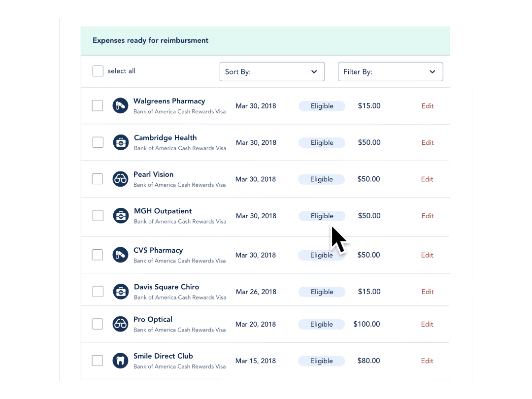532x399 pixels.
Task: Edit the Smile Direct Club expense
Action: (x=427, y=361)
